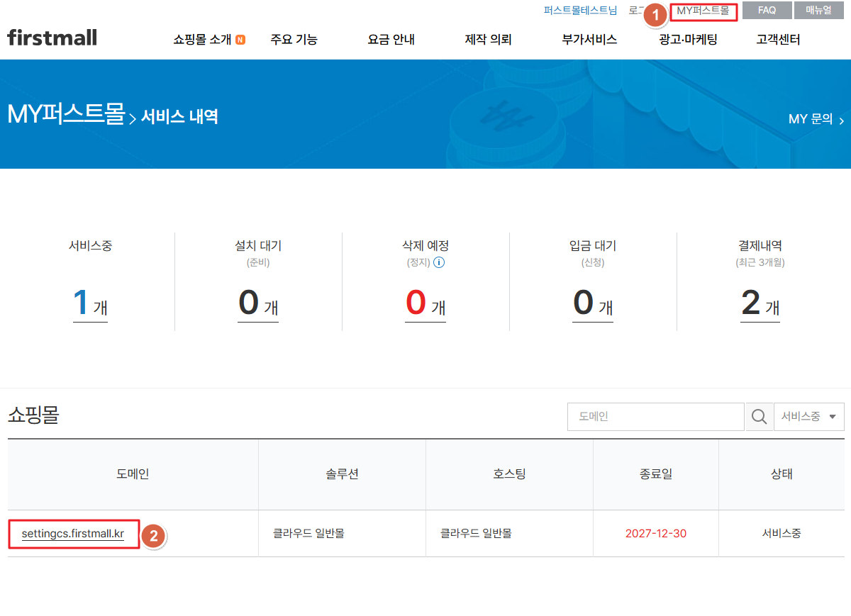Click the 입금 대기 count of 0개
This screenshot has height=616, width=851.
point(593,303)
